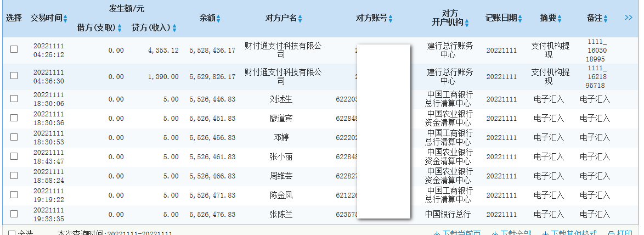Viewport: 644px width, 235px height.
Task: Click the transaction time 20221111 18:30:36
Action: coord(48,118)
